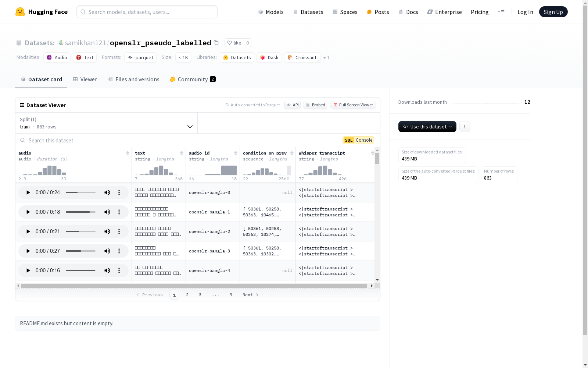Mute the 0:21 audio clip

pyautogui.click(x=107, y=231)
